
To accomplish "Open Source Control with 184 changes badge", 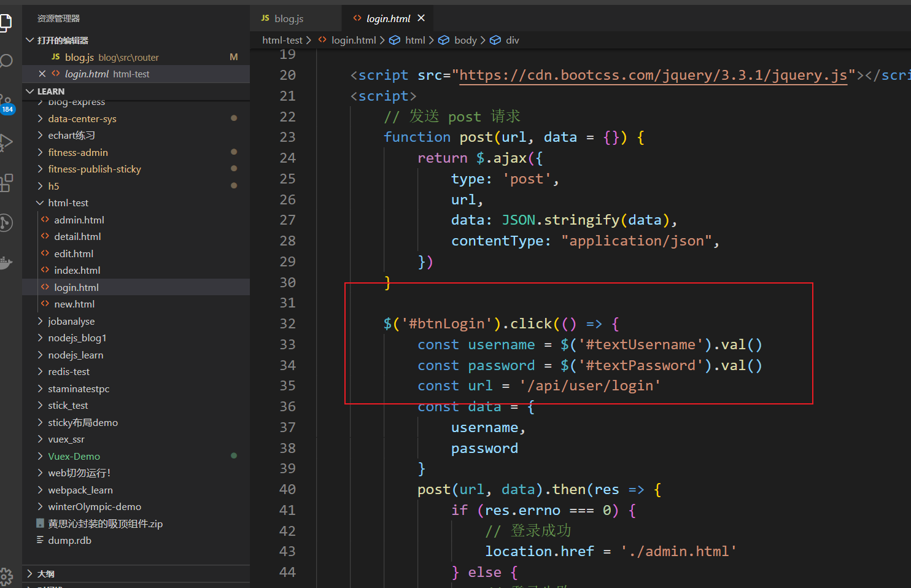I will click(x=6, y=103).
